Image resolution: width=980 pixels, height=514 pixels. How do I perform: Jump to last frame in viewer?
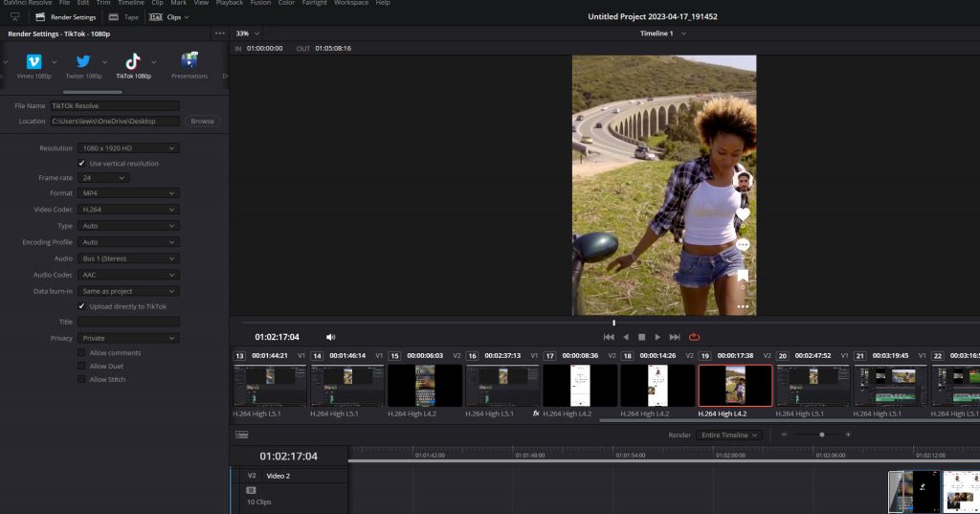pyautogui.click(x=675, y=337)
